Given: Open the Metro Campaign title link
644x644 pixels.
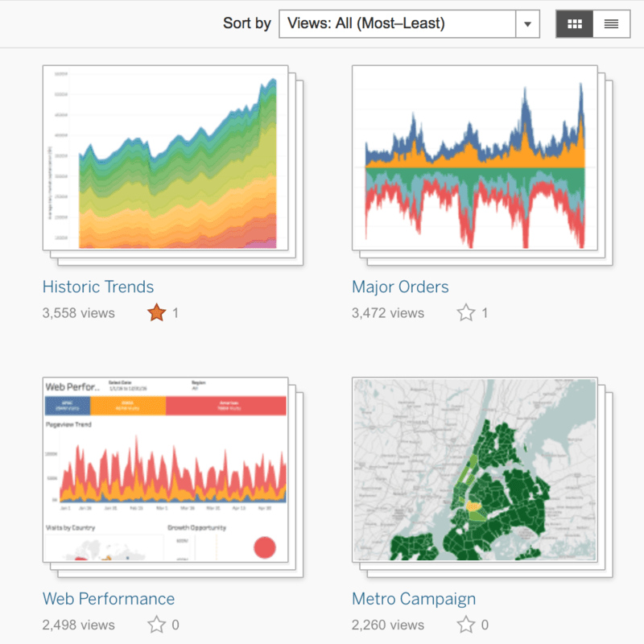Looking at the screenshot, I should [414, 599].
